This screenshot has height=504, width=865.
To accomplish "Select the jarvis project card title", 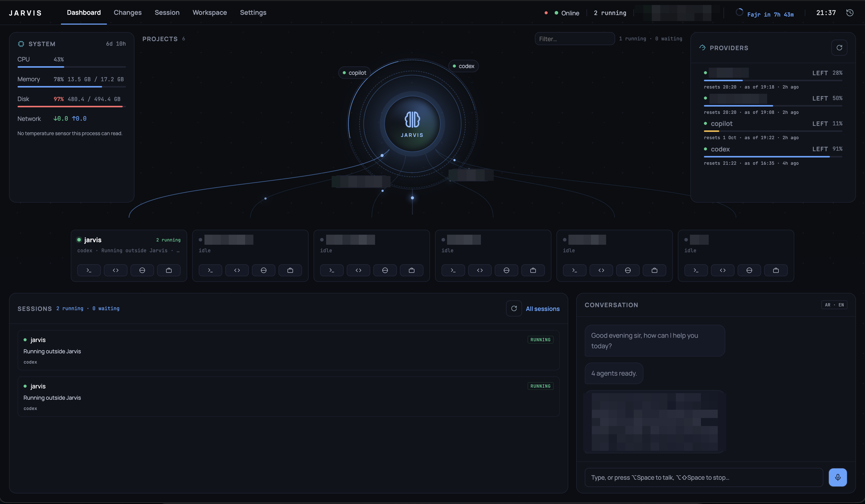I will pos(93,240).
